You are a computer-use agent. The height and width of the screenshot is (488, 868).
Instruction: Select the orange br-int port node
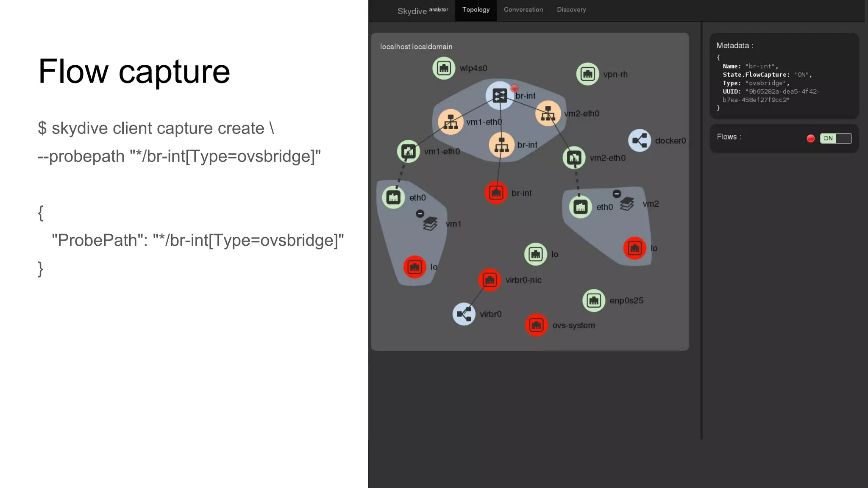tap(502, 145)
